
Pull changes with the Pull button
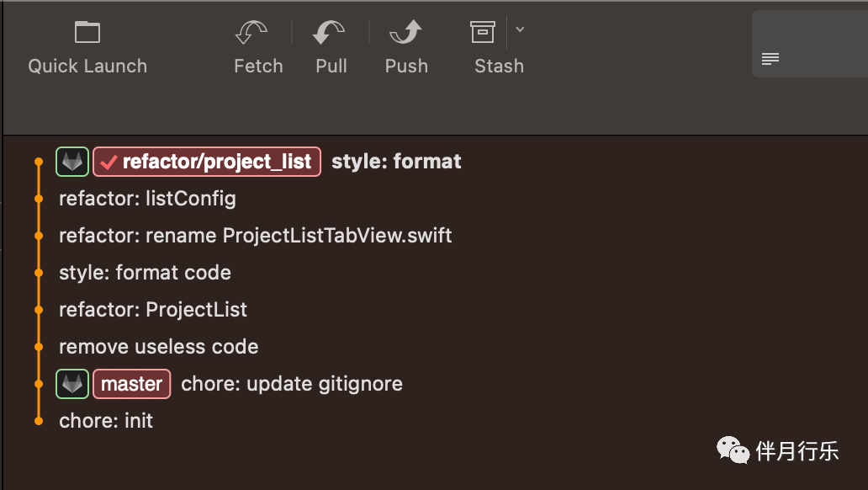(331, 48)
